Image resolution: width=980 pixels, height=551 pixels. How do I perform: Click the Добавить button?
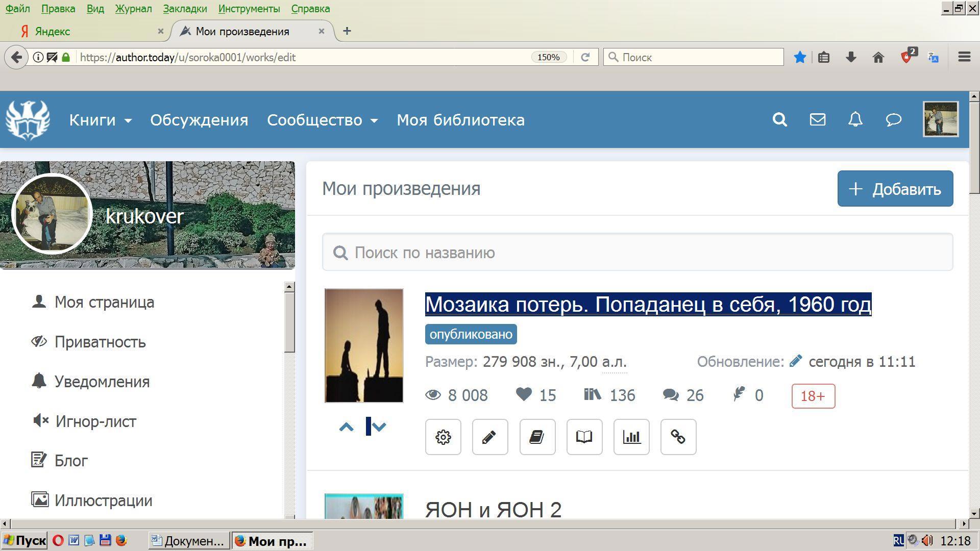(x=895, y=189)
